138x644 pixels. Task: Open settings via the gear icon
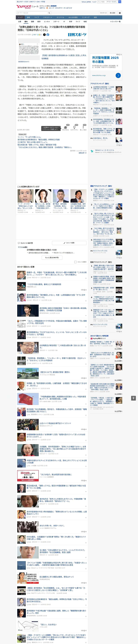[120, 13]
